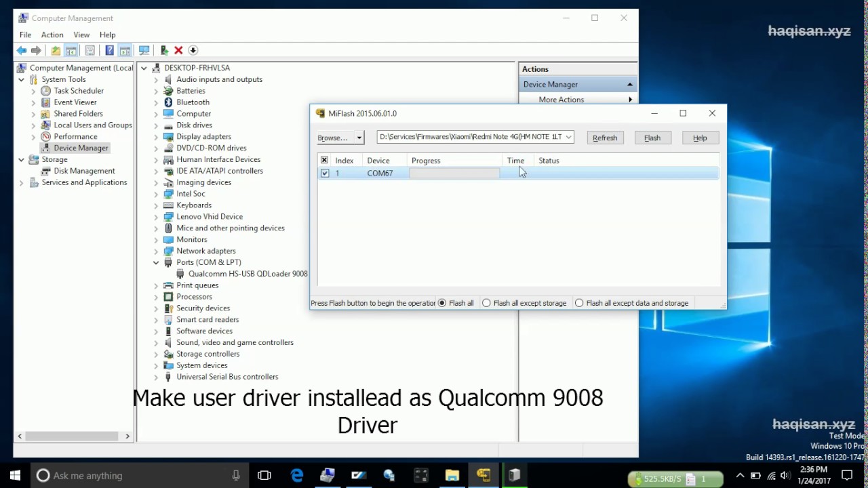Toggle Show/Hide Console Tree toolbar icon
The height and width of the screenshot is (488, 868).
point(71,50)
